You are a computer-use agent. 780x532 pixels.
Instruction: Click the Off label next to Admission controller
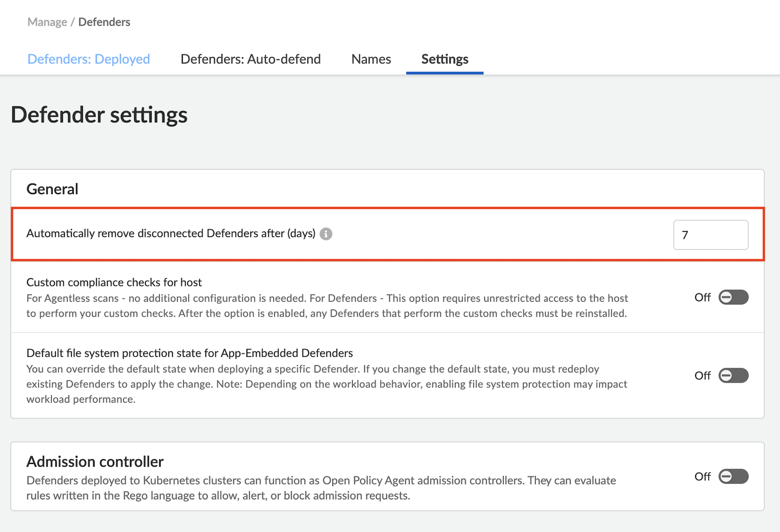tap(702, 476)
